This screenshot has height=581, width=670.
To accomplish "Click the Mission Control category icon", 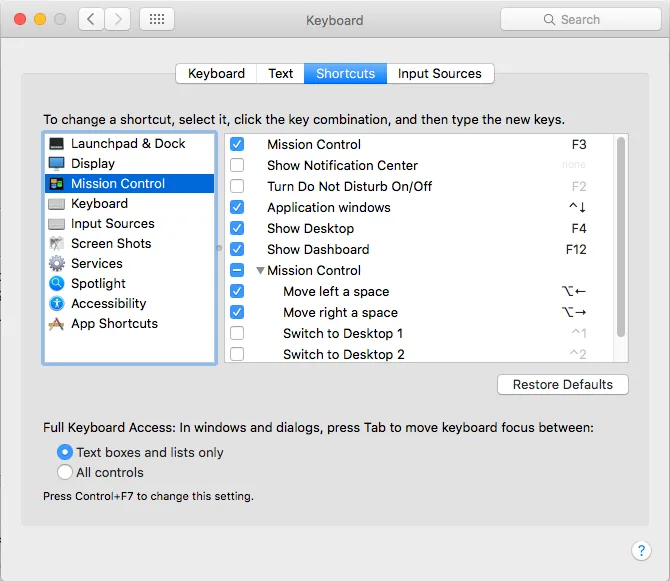I will (x=56, y=184).
